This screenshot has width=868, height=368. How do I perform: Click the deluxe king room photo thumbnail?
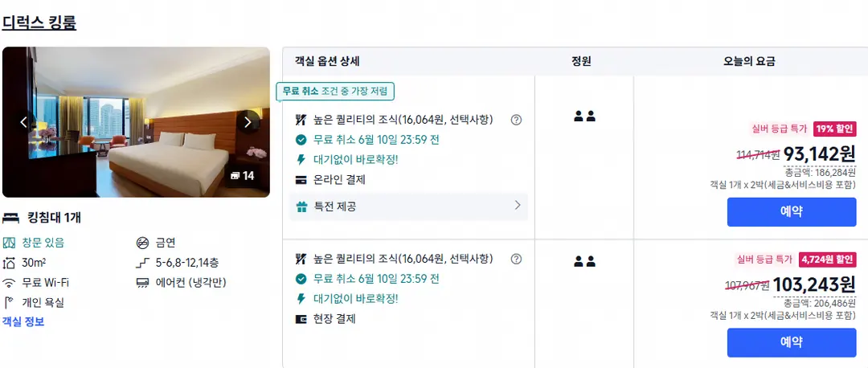[136, 122]
